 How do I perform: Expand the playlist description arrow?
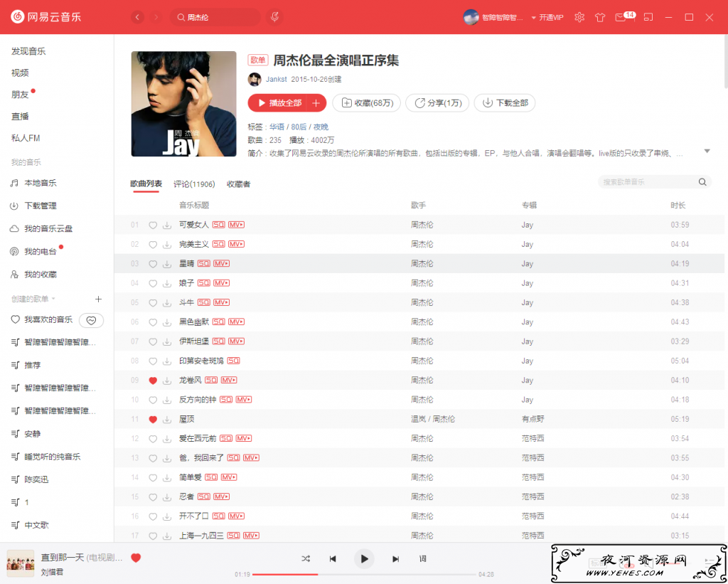pos(707,152)
